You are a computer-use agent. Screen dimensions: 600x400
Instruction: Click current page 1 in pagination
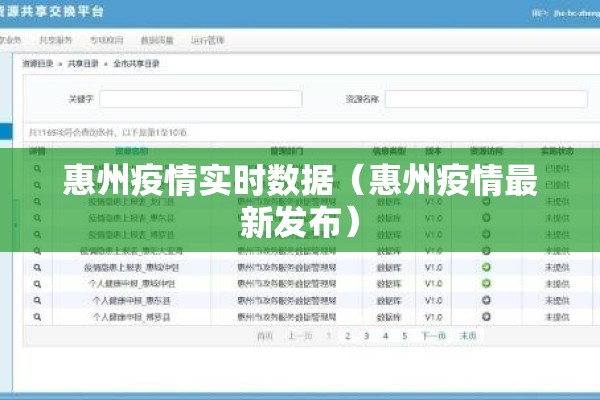[328, 336]
